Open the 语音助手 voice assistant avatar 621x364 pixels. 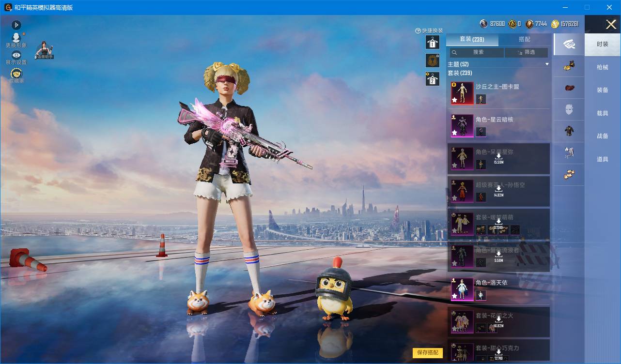(x=44, y=50)
